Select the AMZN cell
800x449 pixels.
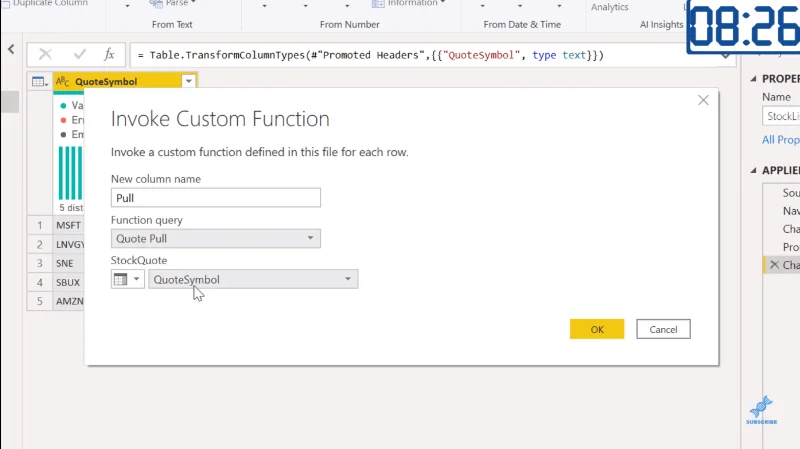pyautogui.click(x=68, y=301)
